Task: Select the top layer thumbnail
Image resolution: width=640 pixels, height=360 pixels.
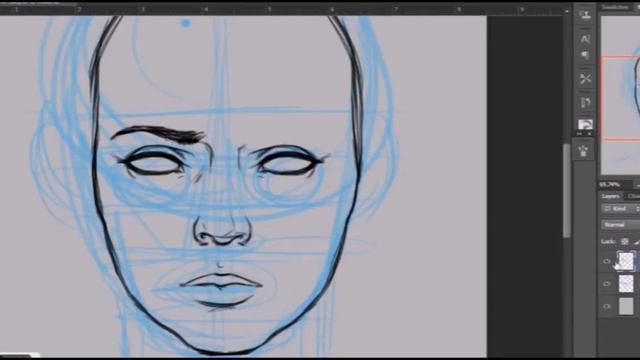Action: [626, 261]
